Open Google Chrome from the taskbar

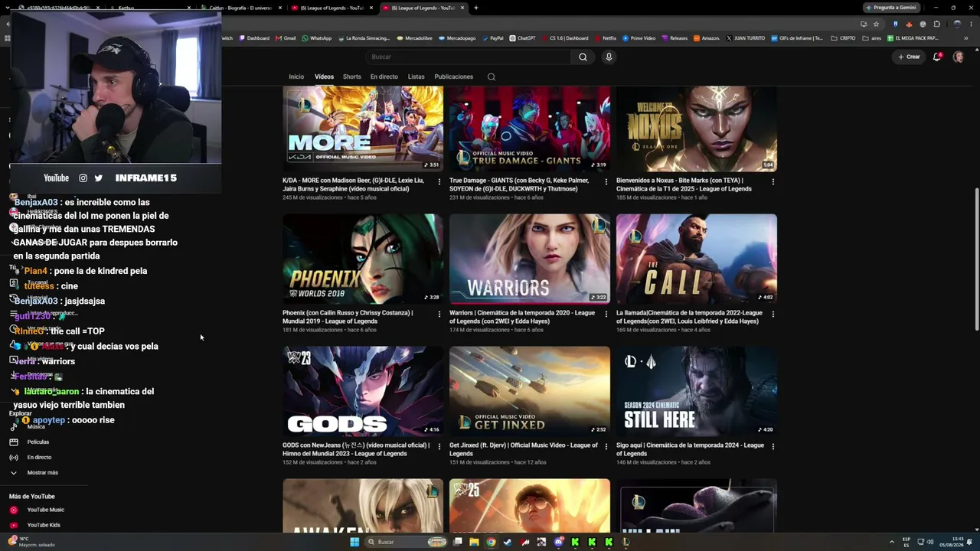point(491,542)
